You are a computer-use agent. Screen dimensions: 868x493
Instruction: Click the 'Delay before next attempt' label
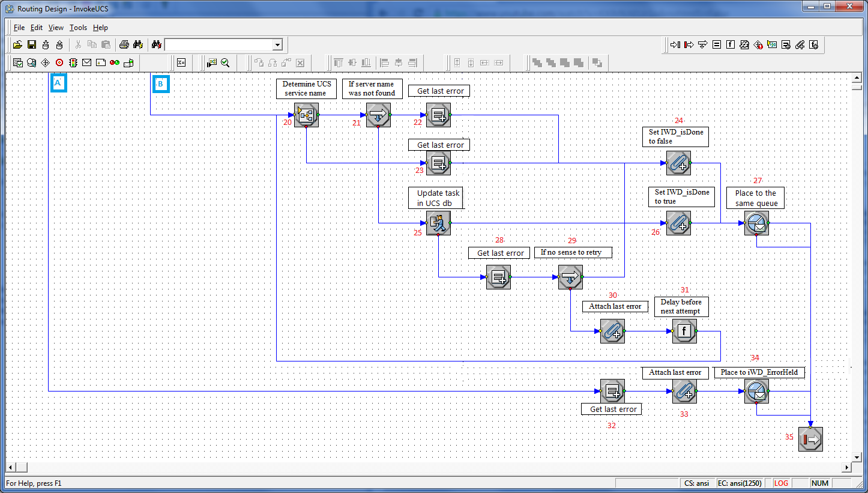[681, 306]
